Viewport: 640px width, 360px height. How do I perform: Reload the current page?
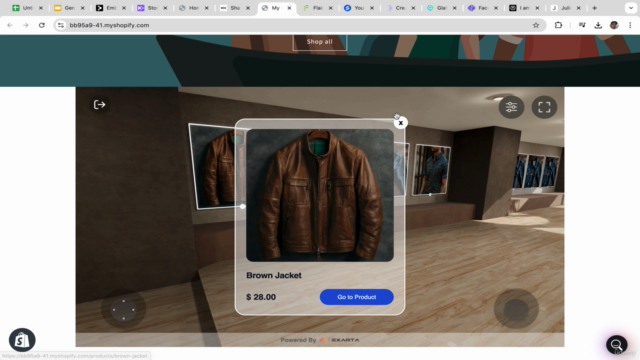click(x=42, y=25)
